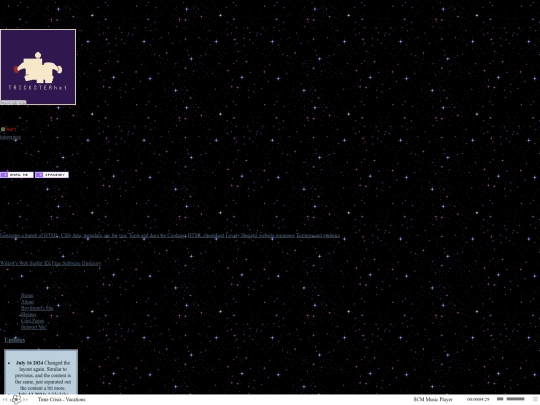Skip to next track in music player

click(25, 399)
